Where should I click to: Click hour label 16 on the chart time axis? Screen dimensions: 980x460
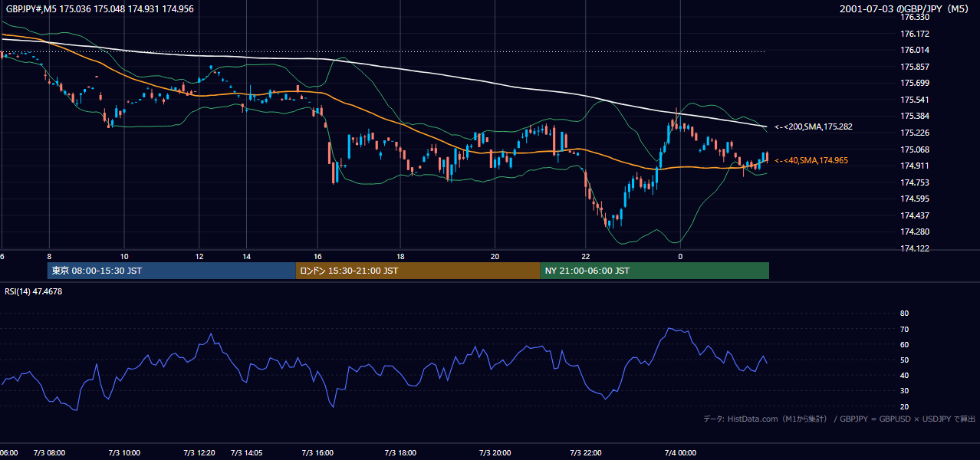tap(318, 256)
